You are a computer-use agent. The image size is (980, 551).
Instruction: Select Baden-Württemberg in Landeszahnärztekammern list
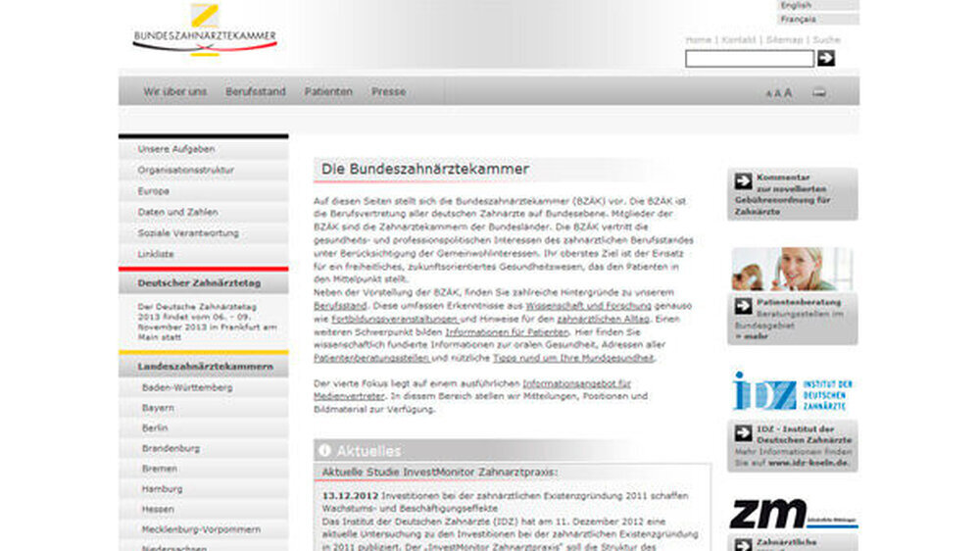[x=187, y=387]
